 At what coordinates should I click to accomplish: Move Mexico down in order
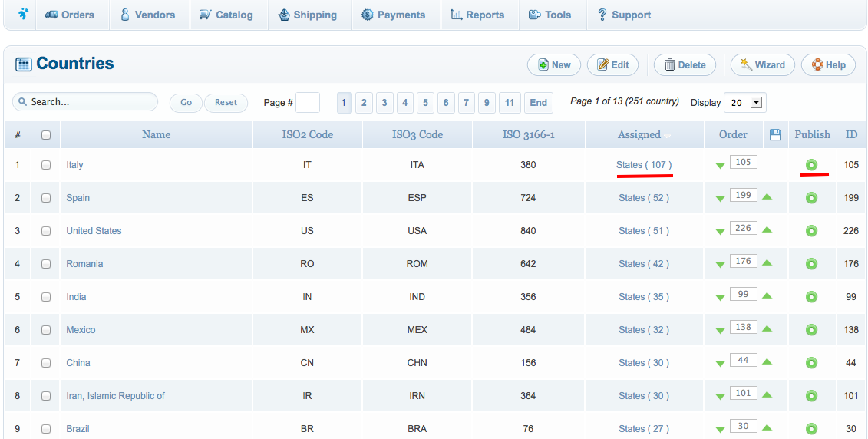(x=720, y=331)
